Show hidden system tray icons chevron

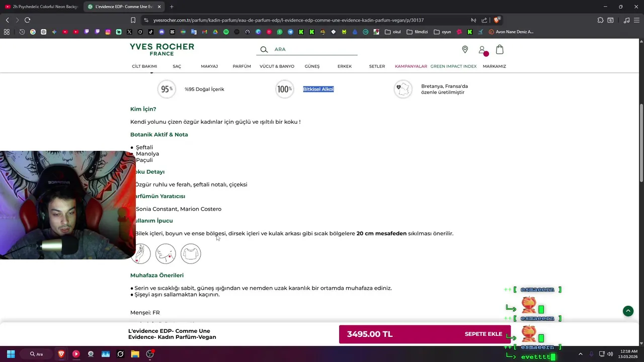[x=580, y=354]
